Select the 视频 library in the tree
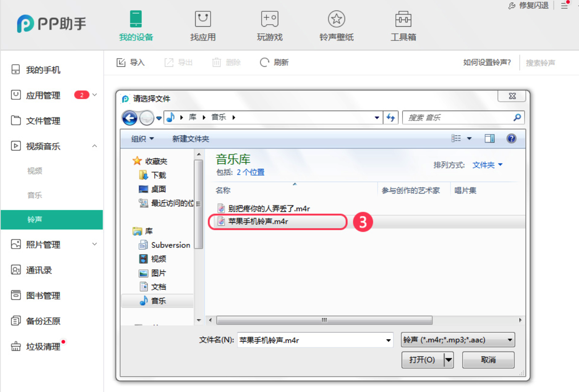Viewport: 579px width, 392px height. [x=152, y=259]
